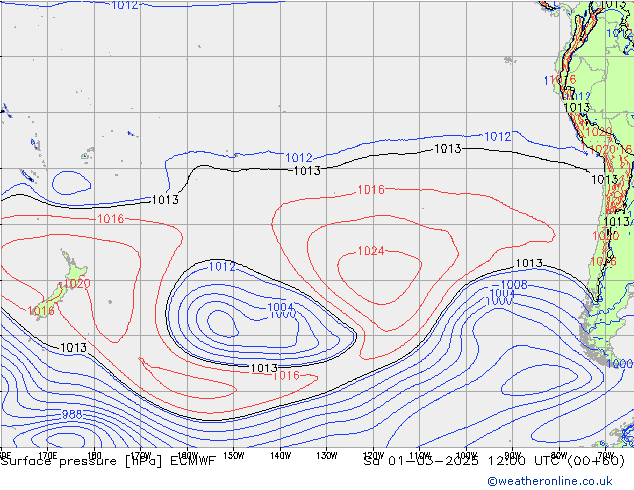
Task: Click the 1013 label on closed low's southern edge
Action: [x=264, y=368]
